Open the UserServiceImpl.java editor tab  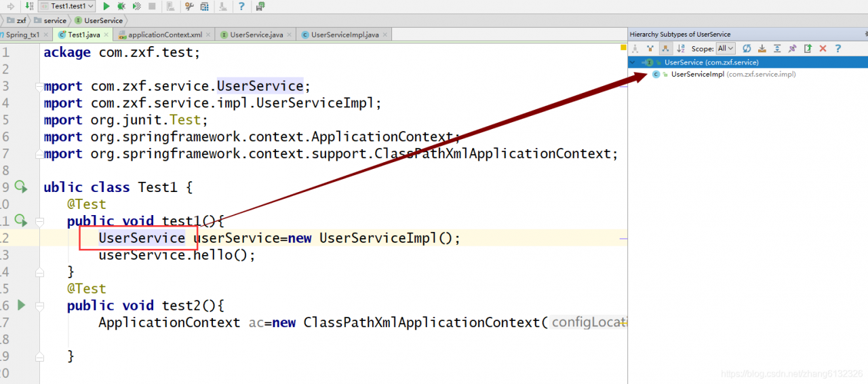click(x=344, y=35)
